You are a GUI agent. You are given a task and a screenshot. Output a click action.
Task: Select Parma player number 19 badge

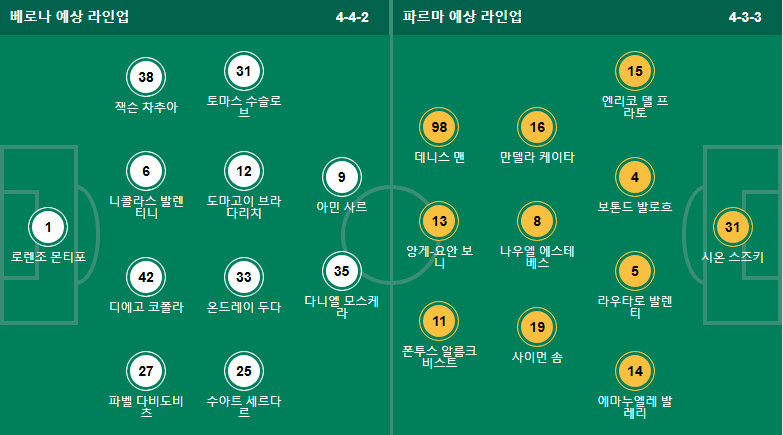click(537, 327)
